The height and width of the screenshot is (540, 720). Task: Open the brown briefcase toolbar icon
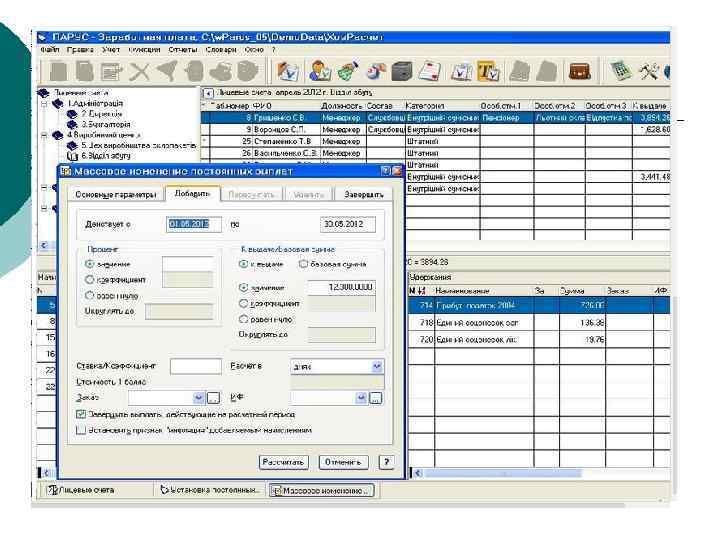coord(579,71)
